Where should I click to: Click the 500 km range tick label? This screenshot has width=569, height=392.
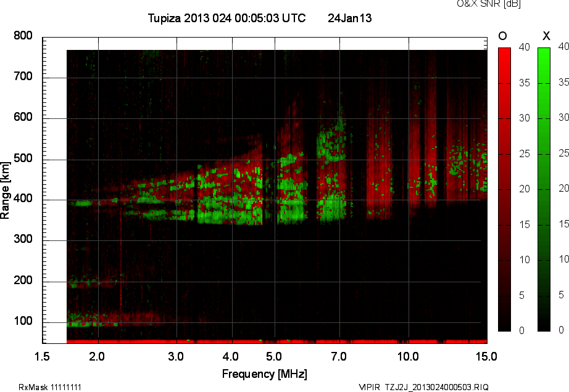23,158
